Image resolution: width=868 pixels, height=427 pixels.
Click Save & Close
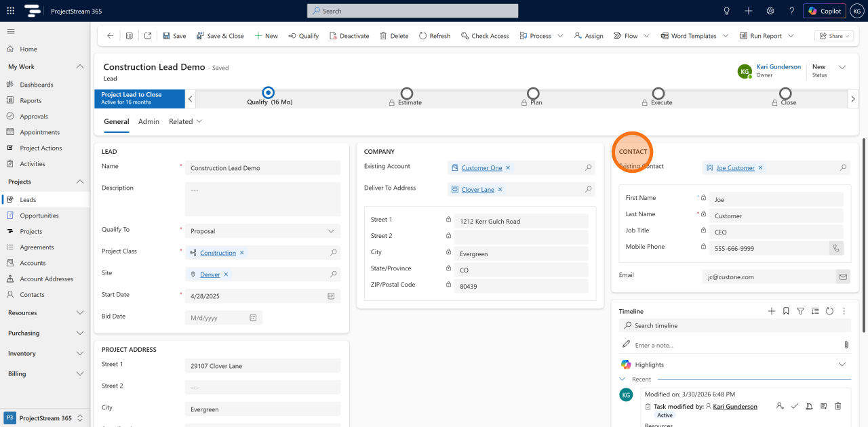220,36
